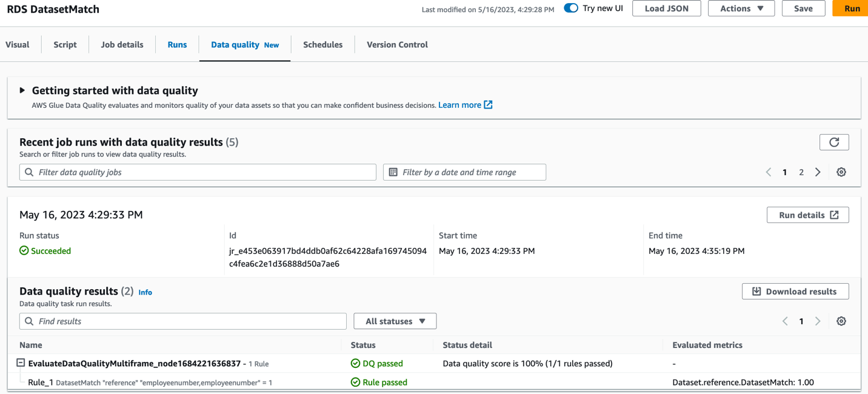The image size is (868, 394).
Task: Click the Rule passed checkmark icon
Action: [x=355, y=382]
